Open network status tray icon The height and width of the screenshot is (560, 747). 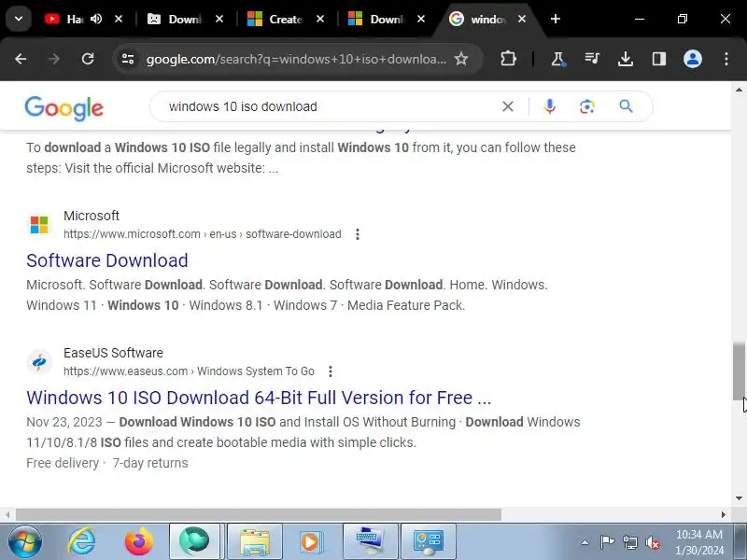pos(629,542)
